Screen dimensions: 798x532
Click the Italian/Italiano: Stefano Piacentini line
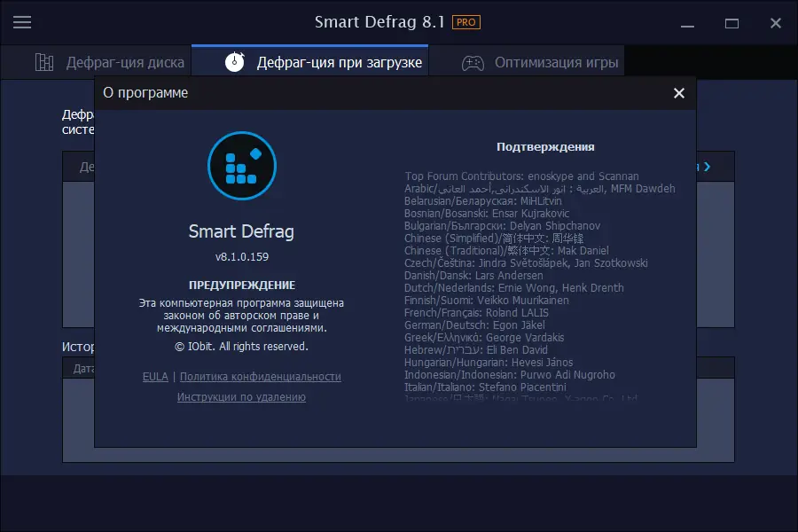click(485, 387)
